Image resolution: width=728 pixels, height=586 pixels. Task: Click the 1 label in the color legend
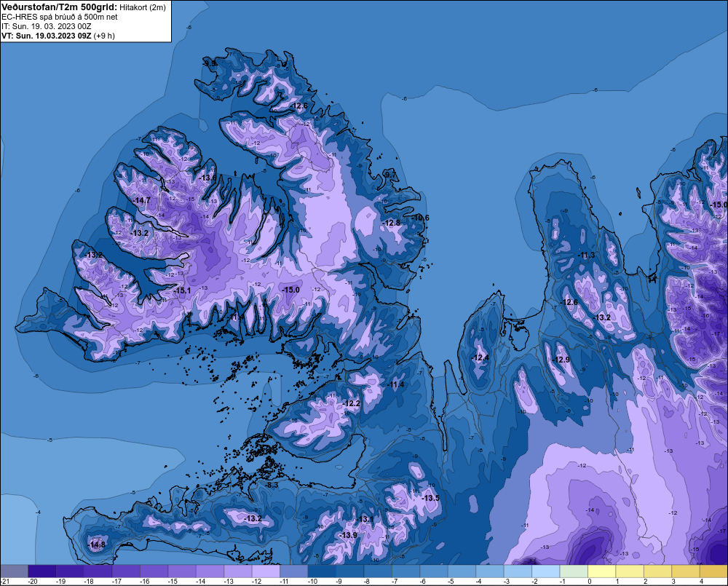tap(617, 582)
